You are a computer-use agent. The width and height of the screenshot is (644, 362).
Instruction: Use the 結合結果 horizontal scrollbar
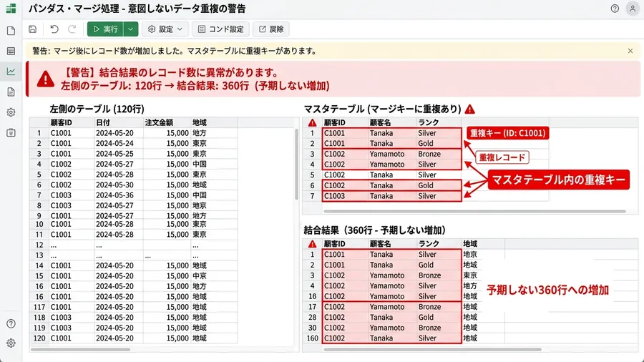(x=432, y=350)
